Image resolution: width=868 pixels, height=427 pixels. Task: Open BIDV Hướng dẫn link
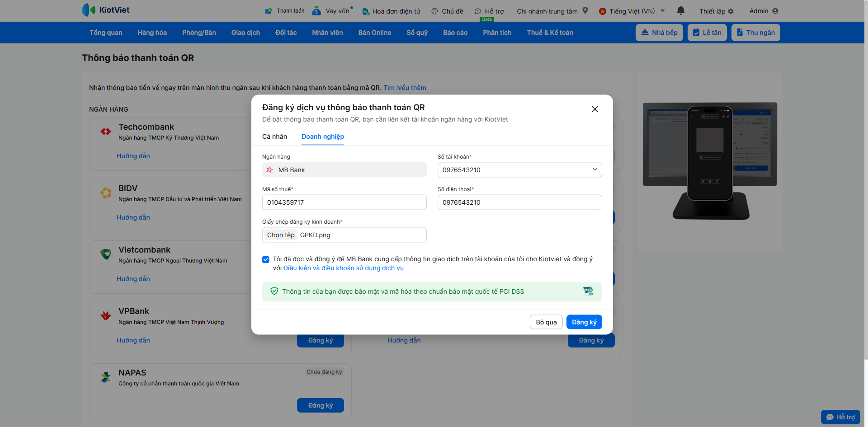click(x=133, y=217)
